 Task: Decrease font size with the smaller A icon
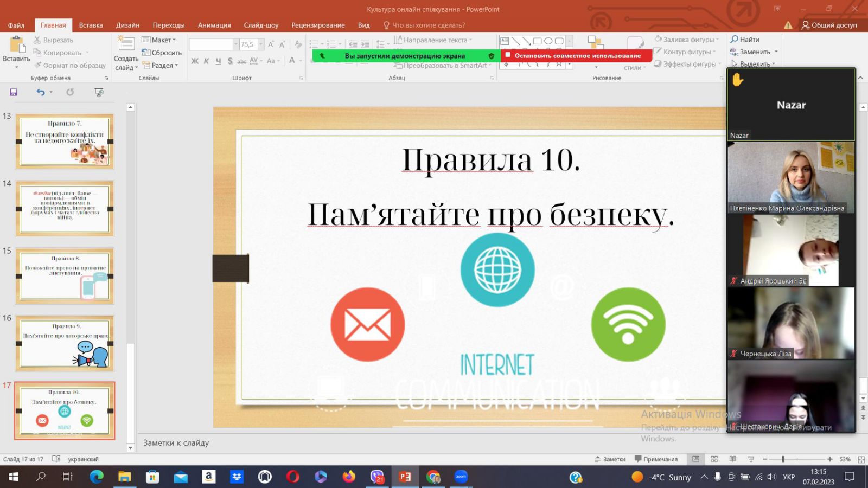pyautogui.click(x=282, y=44)
